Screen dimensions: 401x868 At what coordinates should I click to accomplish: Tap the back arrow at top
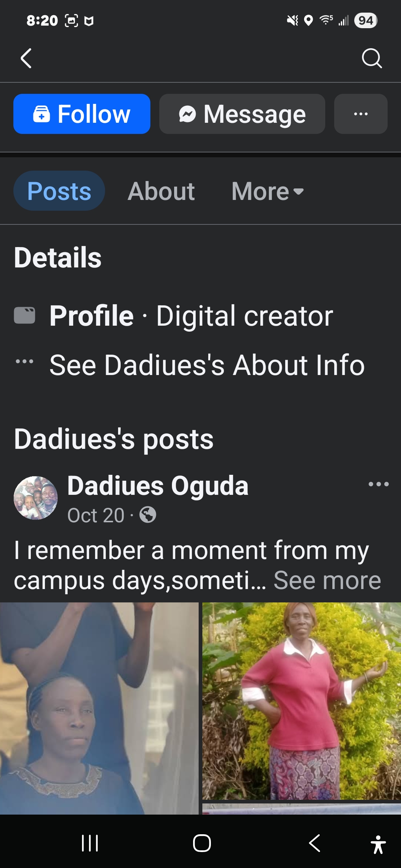click(26, 59)
